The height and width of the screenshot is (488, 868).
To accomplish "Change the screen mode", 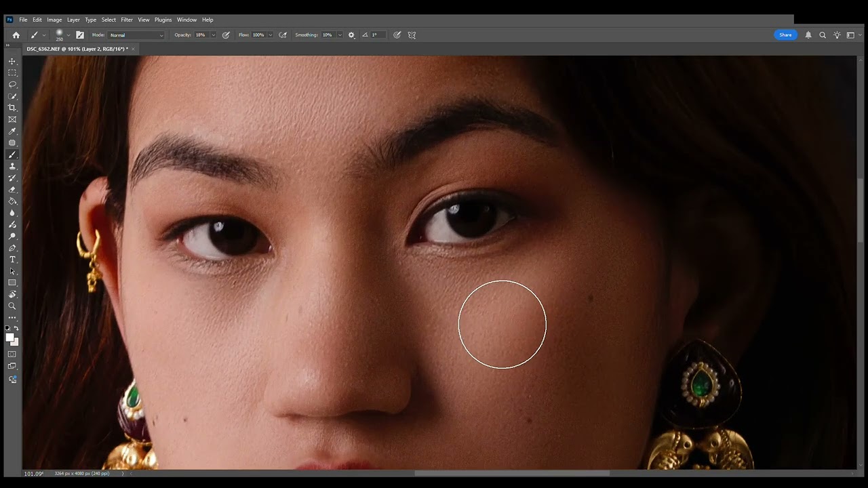I will (x=12, y=366).
